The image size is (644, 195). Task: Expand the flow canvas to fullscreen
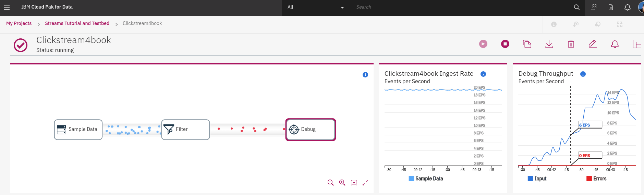tap(365, 183)
